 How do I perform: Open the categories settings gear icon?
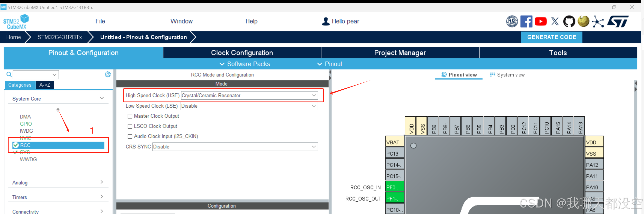[108, 74]
